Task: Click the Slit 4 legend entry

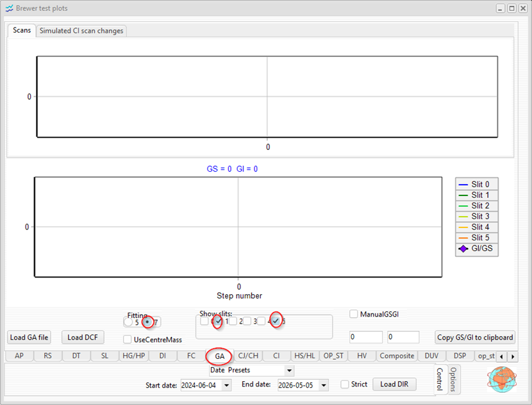Action: pyautogui.click(x=477, y=227)
